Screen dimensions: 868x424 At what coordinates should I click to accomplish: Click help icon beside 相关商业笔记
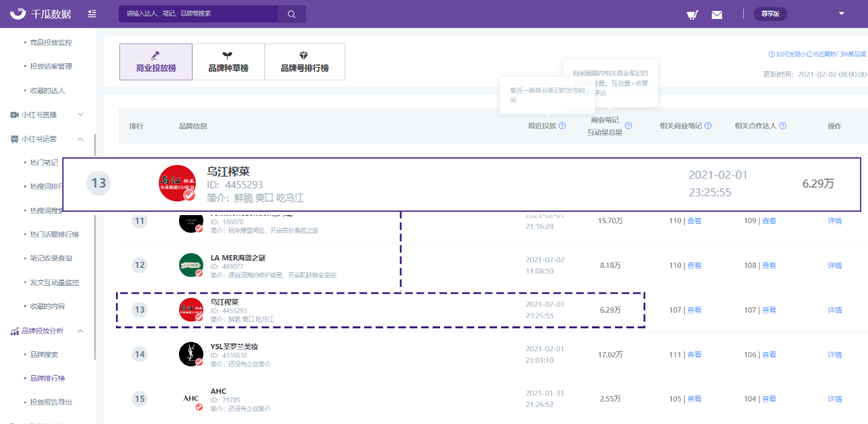pyautogui.click(x=708, y=126)
